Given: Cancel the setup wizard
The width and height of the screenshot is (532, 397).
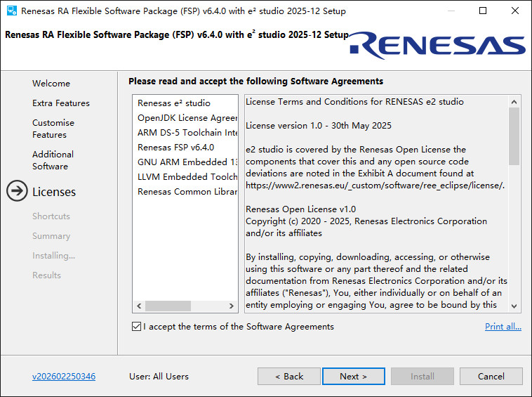Looking at the screenshot, I should [x=491, y=377].
